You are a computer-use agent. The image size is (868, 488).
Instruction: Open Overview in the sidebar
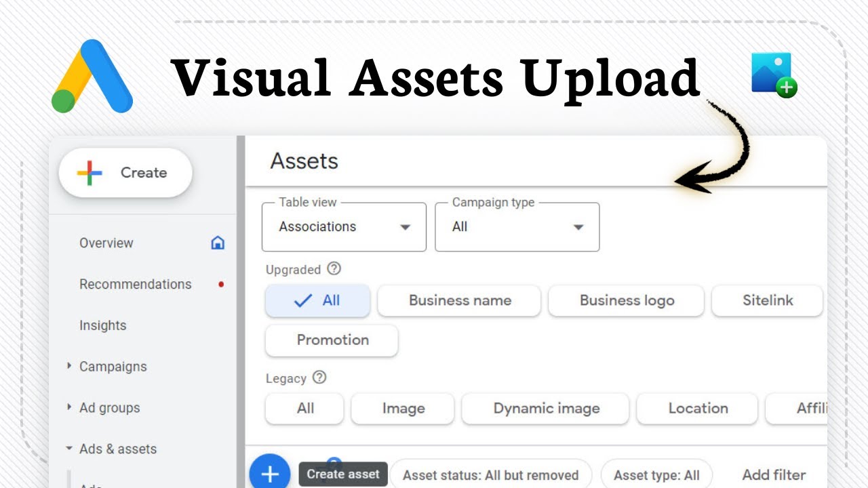(x=106, y=243)
